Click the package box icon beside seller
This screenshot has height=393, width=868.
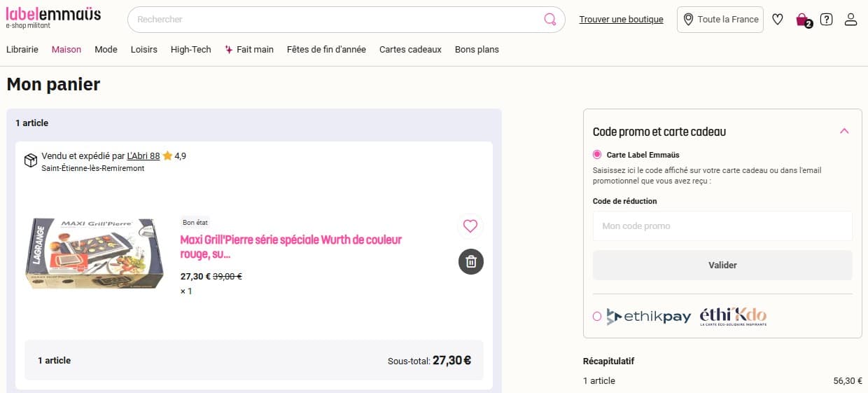coord(31,161)
